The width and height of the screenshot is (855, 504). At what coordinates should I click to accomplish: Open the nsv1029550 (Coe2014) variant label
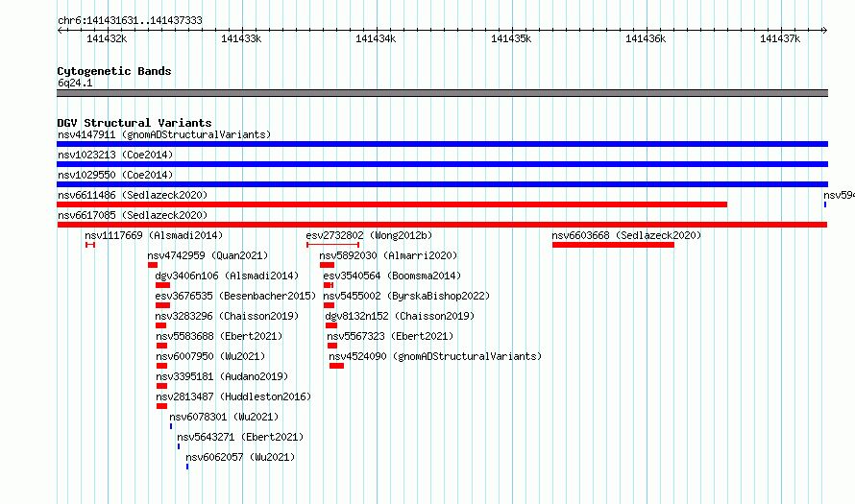pos(115,175)
